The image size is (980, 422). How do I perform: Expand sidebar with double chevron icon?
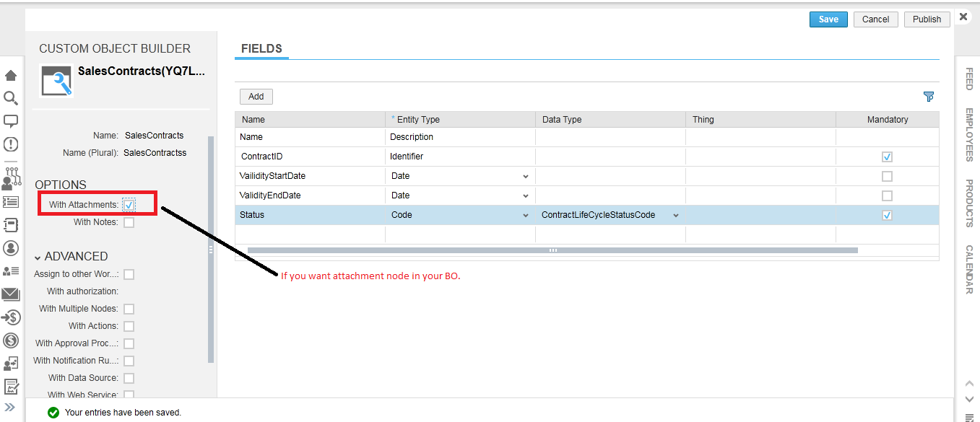(10, 408)
